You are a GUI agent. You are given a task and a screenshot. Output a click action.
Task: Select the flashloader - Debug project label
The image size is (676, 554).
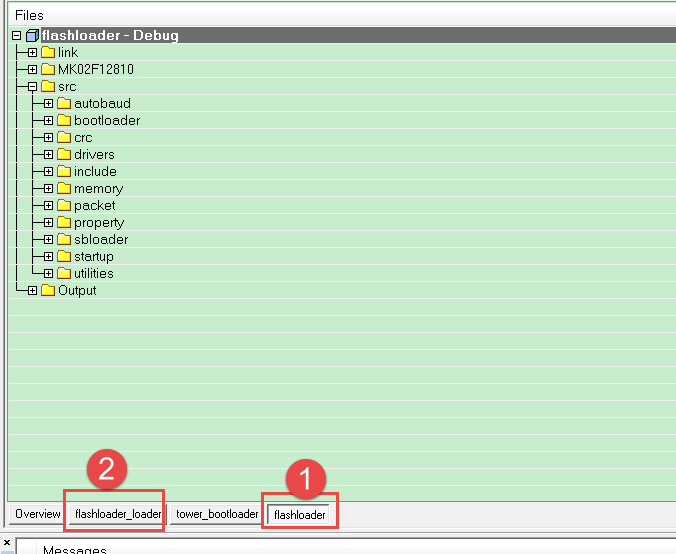110,35
